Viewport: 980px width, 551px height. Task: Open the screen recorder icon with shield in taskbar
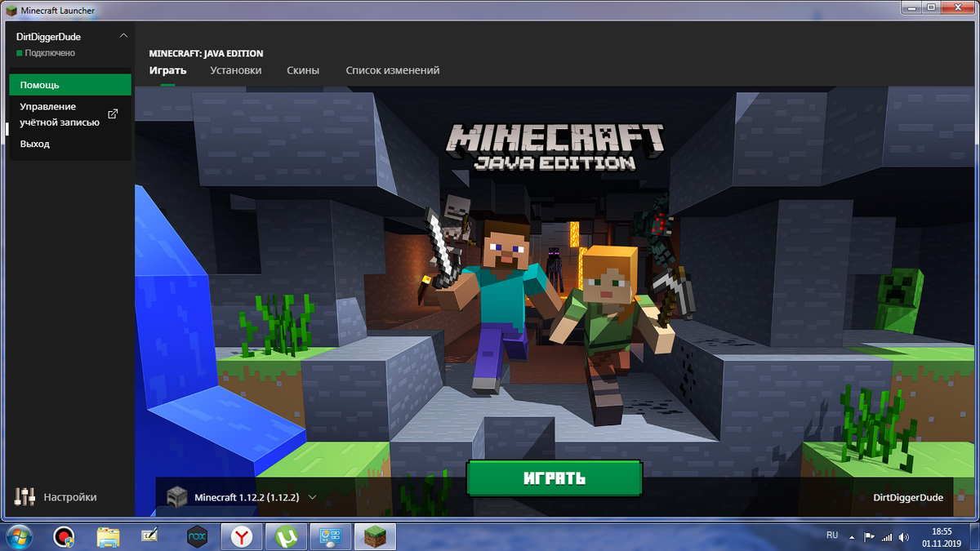pos(64,536)
